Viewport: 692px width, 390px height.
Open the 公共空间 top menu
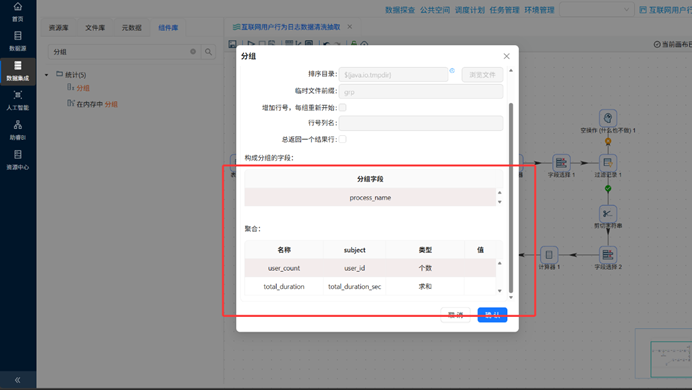(x=435, y=10)
